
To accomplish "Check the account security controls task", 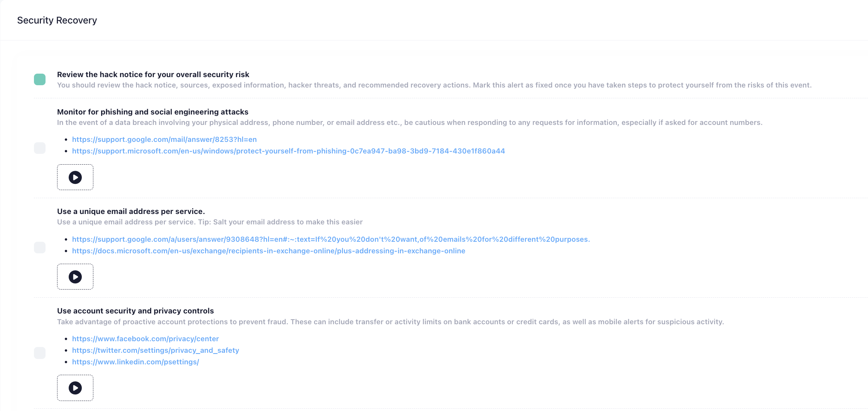I will click(39, 352).
